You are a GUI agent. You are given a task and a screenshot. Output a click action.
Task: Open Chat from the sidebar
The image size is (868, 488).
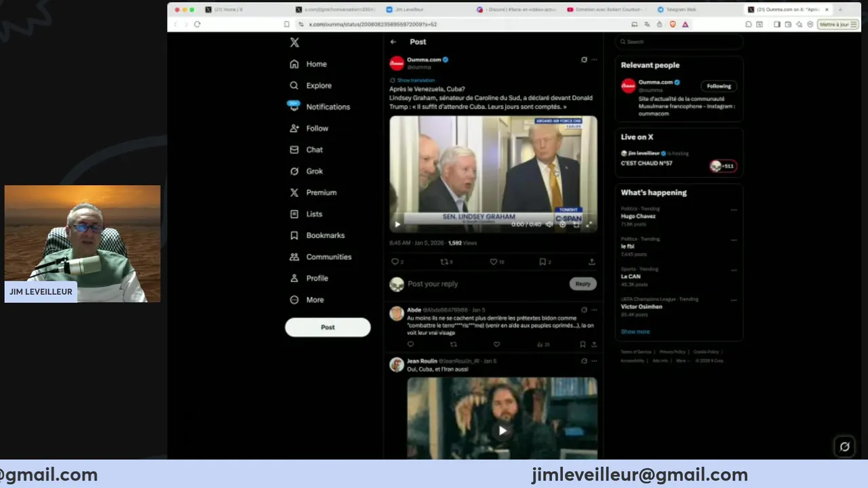[x=307, y=150]
